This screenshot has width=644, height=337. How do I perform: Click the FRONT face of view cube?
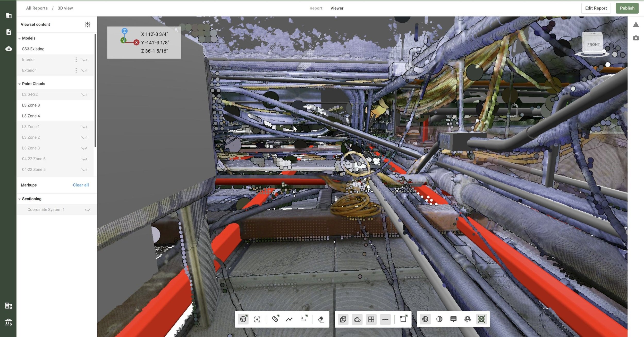point(593,45)
